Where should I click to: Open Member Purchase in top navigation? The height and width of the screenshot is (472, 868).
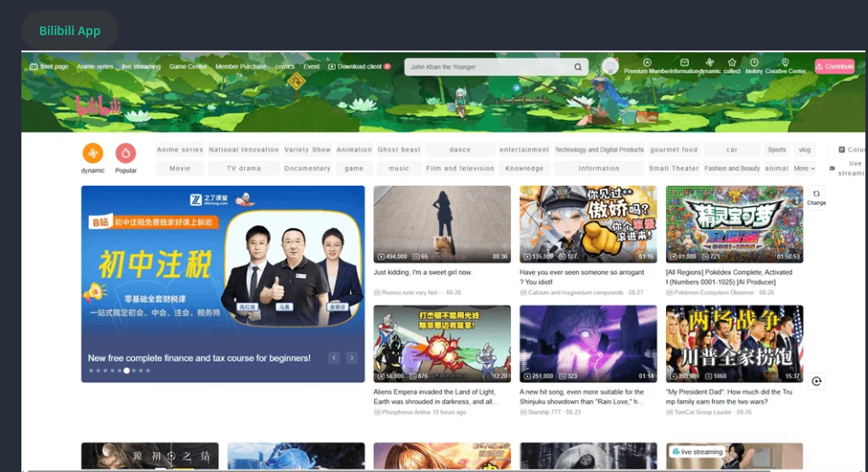tap(241, 67)
